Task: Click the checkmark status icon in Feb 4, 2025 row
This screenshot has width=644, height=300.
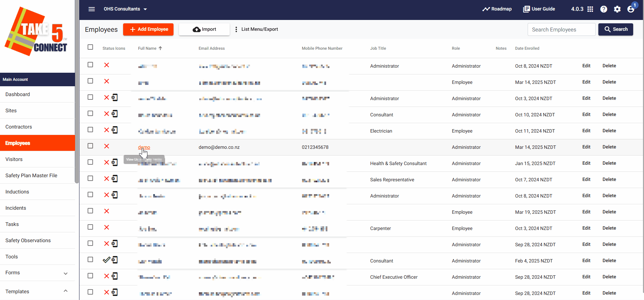Action: point(106,260)
